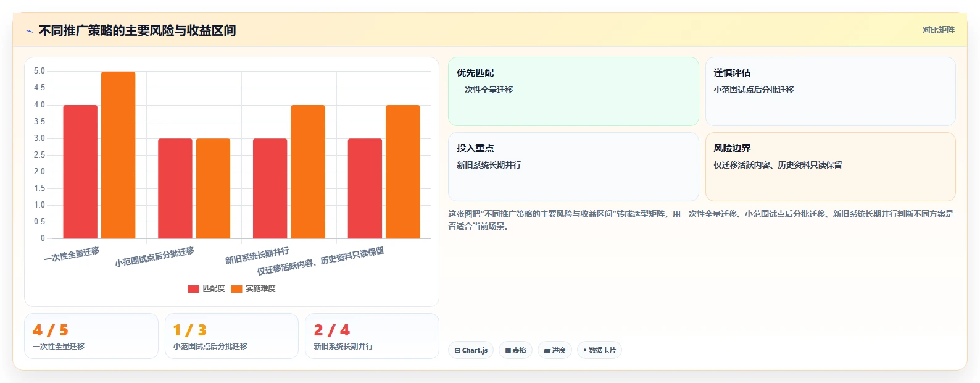Click the x-axis label 仅迁移活跃内容、历史资料只读保留

pos(320,261)
